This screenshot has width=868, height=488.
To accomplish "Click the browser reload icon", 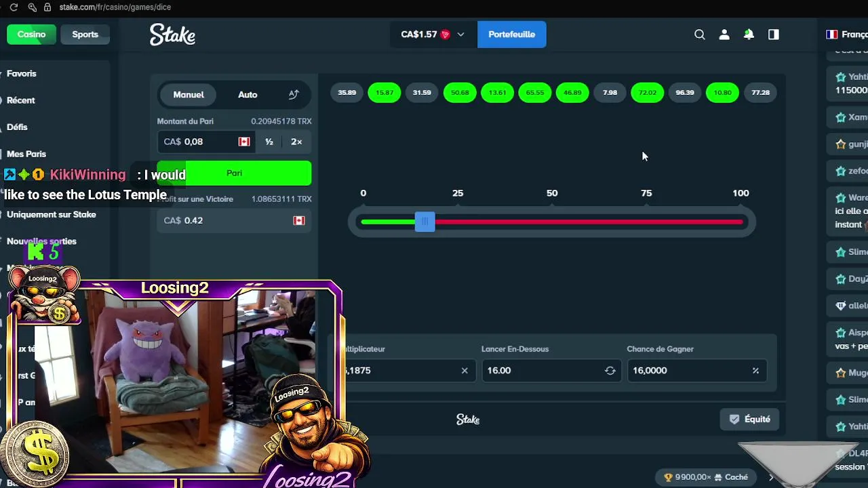I will [x=14, y=7].
